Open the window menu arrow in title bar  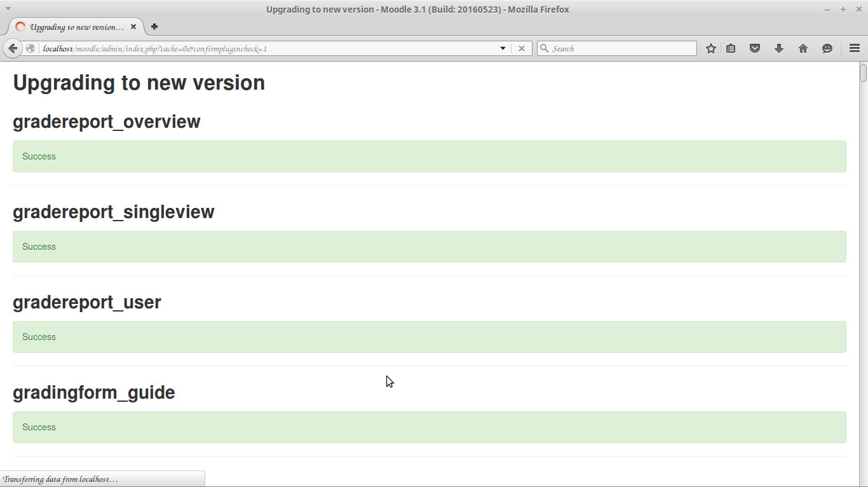pyautogui.click(x=8, y=9)
